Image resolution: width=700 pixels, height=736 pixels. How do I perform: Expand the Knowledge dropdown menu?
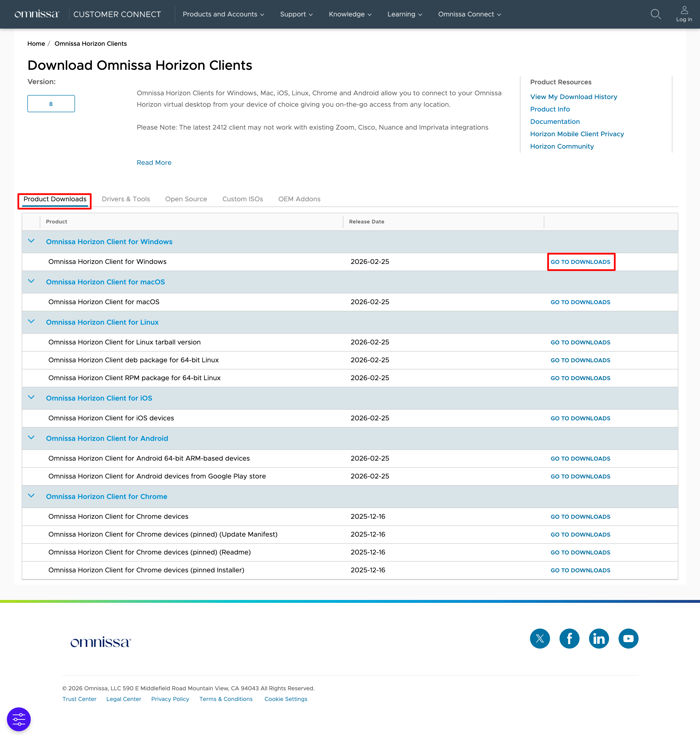point(350,14)
